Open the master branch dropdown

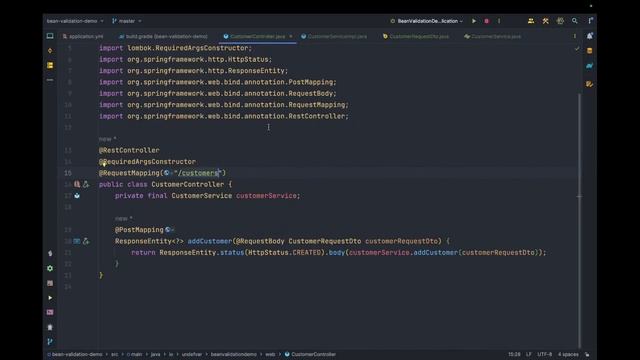click(127, 21)
